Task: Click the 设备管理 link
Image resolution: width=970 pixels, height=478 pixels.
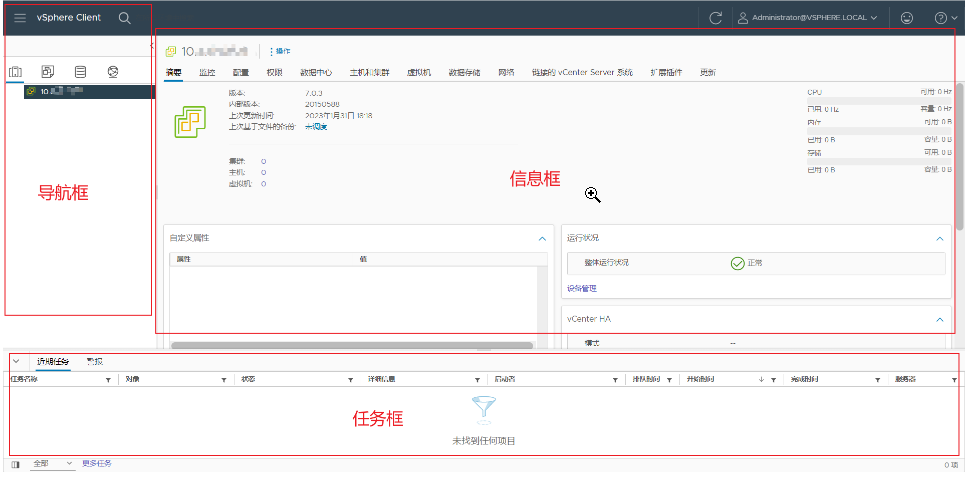Action: [582, 289]
